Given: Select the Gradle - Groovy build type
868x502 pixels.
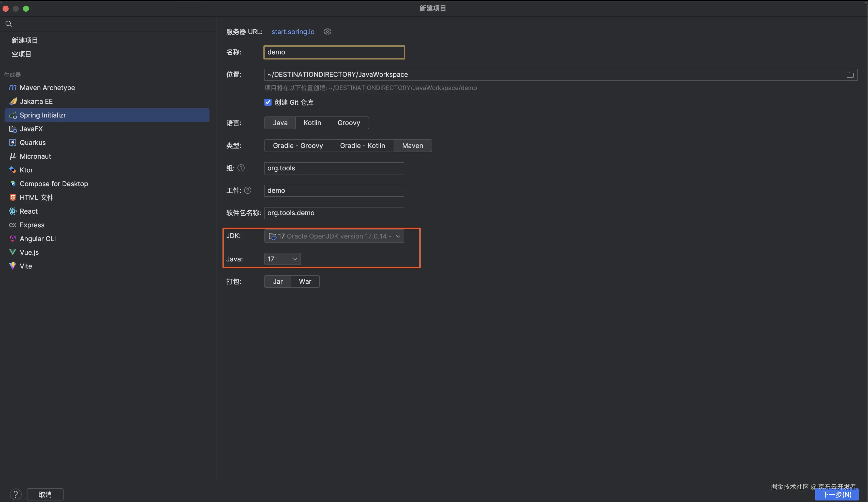Looking at the screenshot, I should pos(298,146).
